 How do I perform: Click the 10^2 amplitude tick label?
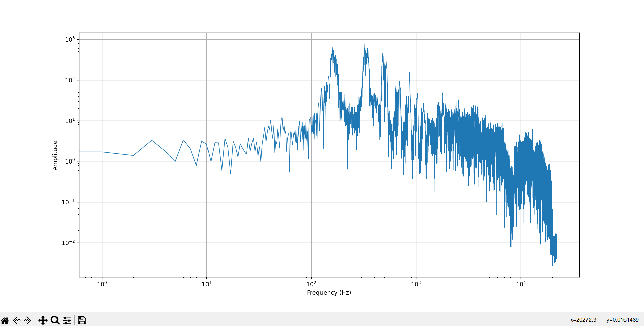tap(70, 80)
